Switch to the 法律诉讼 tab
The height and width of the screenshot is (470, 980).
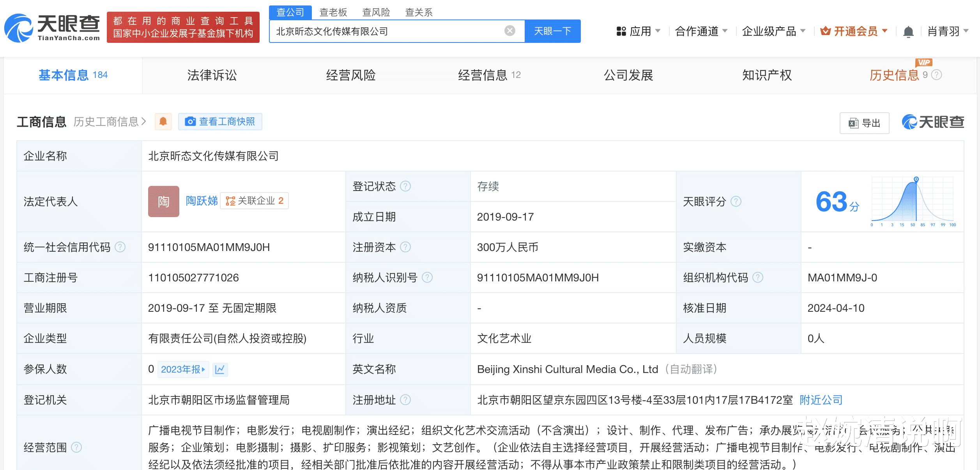[212, 75]
